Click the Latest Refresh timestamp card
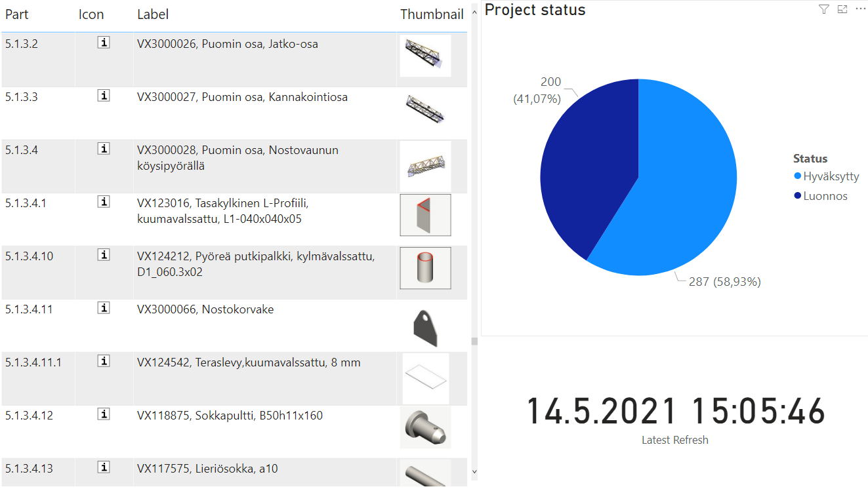 675,420
